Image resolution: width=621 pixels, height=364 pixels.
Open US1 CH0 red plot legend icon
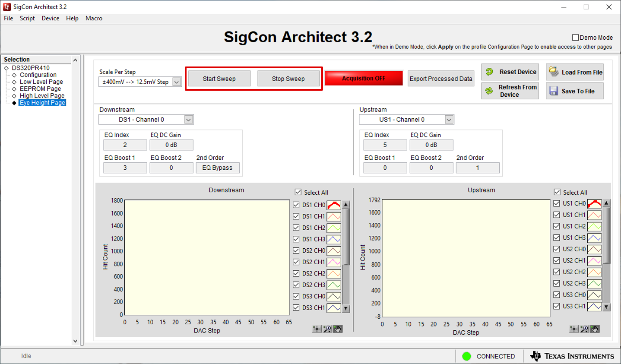pyautogui.click(x=595, y=203)
